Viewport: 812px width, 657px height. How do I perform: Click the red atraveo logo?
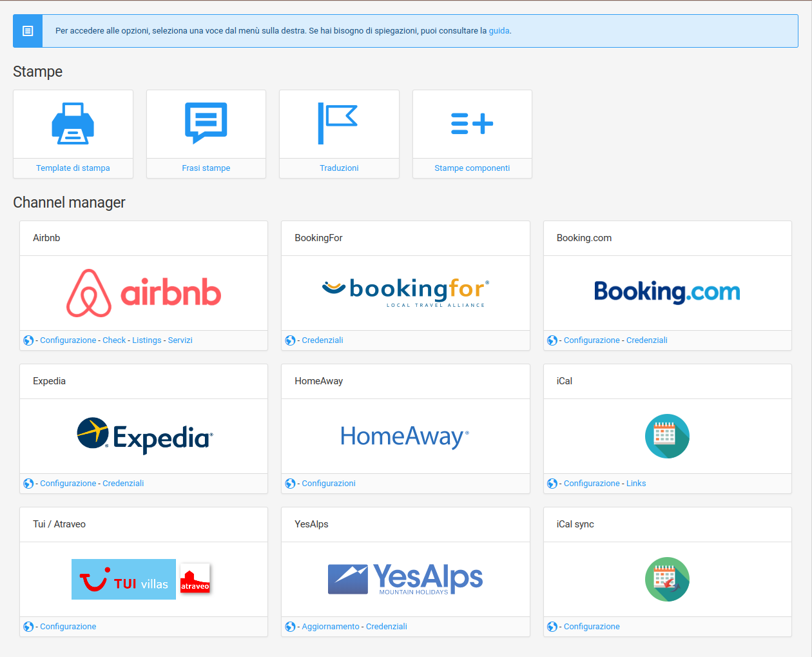click(x=195, y=579)
